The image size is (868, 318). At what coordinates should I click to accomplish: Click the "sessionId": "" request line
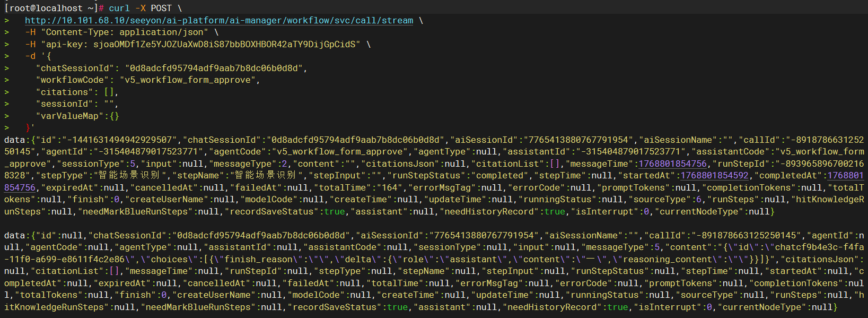click(x=77, y=104)
